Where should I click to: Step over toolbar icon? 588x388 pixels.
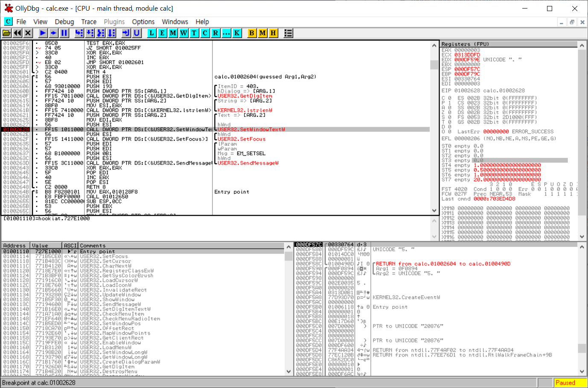click(90, 33)
